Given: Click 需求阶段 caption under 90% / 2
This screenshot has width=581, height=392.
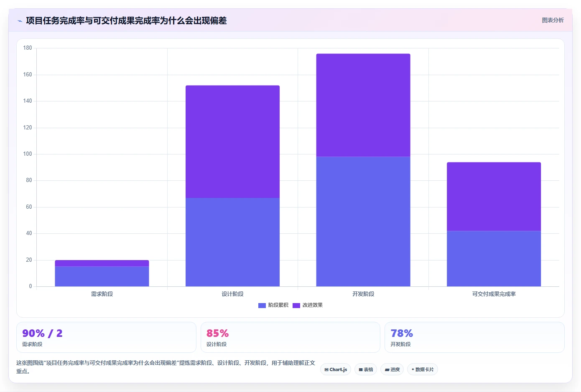Looking at the screenshot, I should pyautogui.click(x=32, y=344).
